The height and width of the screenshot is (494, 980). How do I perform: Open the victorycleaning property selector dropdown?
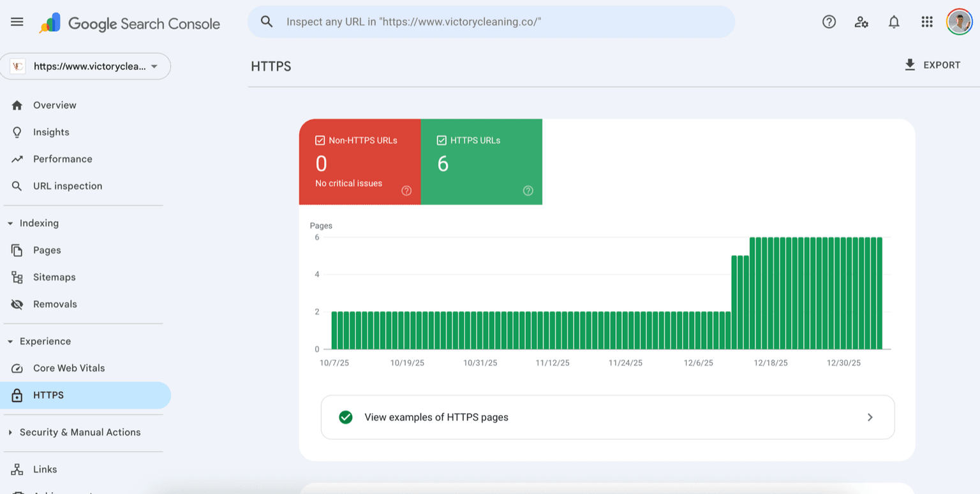[x=85, y=66]
